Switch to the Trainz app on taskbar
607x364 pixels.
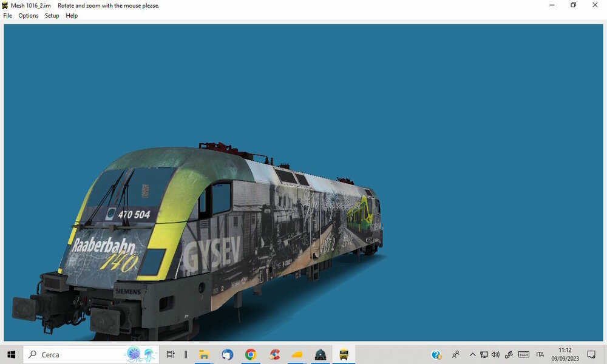click(320, 354)
